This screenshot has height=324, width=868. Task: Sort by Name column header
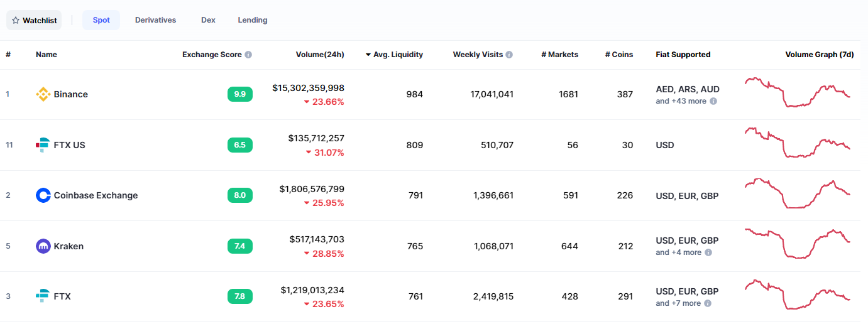[47, 55]
